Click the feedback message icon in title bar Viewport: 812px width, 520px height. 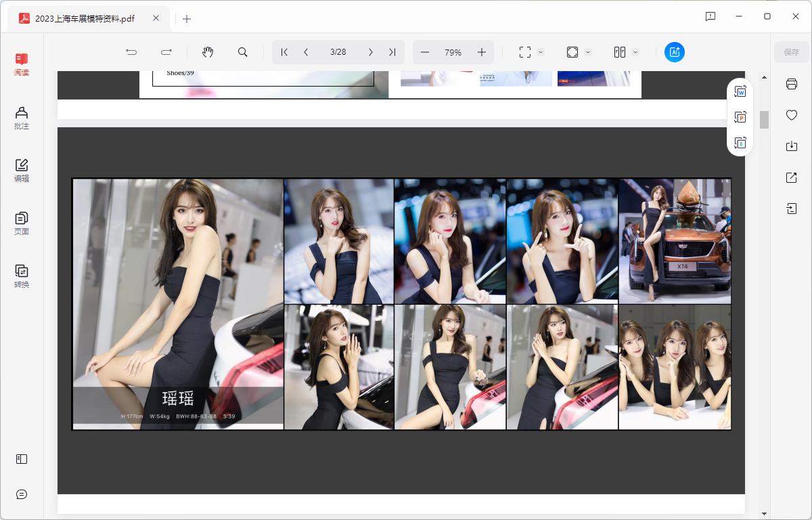tap(710, 16)
